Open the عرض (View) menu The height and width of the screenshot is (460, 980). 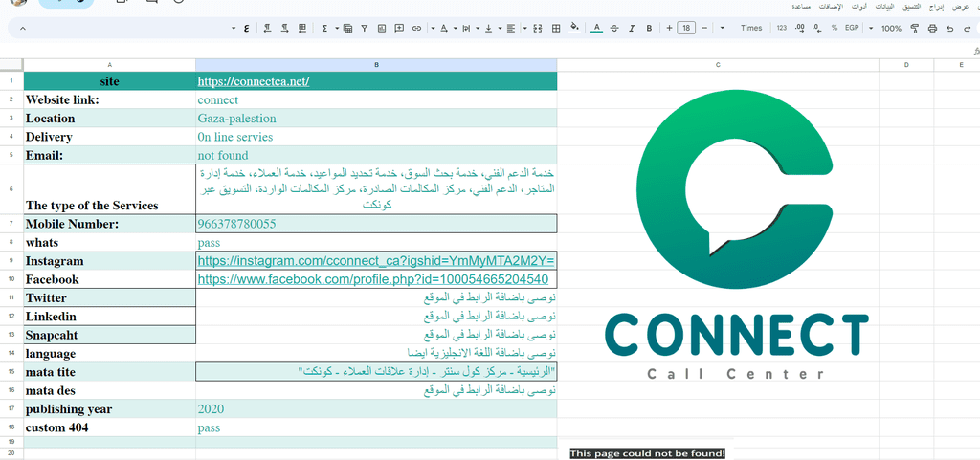tap(960, 7)
